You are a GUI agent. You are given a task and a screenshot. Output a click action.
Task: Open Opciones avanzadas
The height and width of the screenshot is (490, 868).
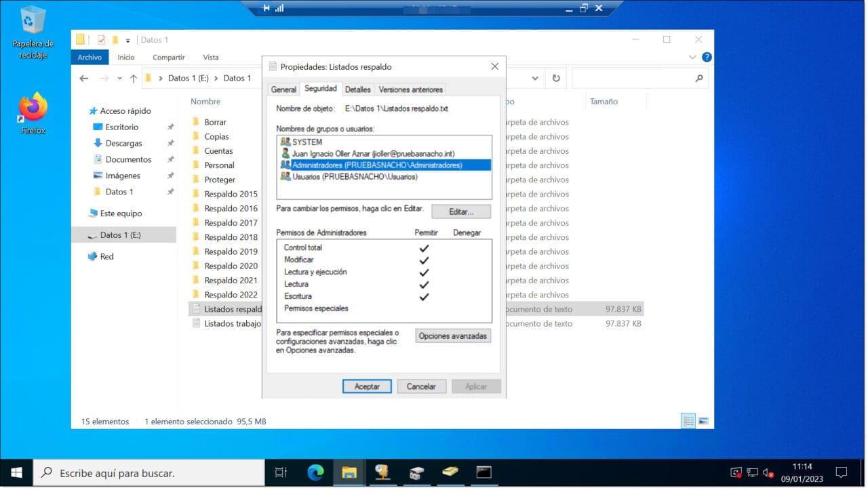click(x=452, y=336)
